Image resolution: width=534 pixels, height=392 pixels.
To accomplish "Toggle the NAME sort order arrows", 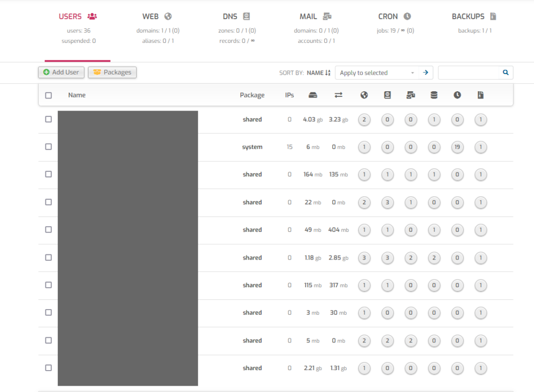I will pyautogui.click(x=329, y=72).
